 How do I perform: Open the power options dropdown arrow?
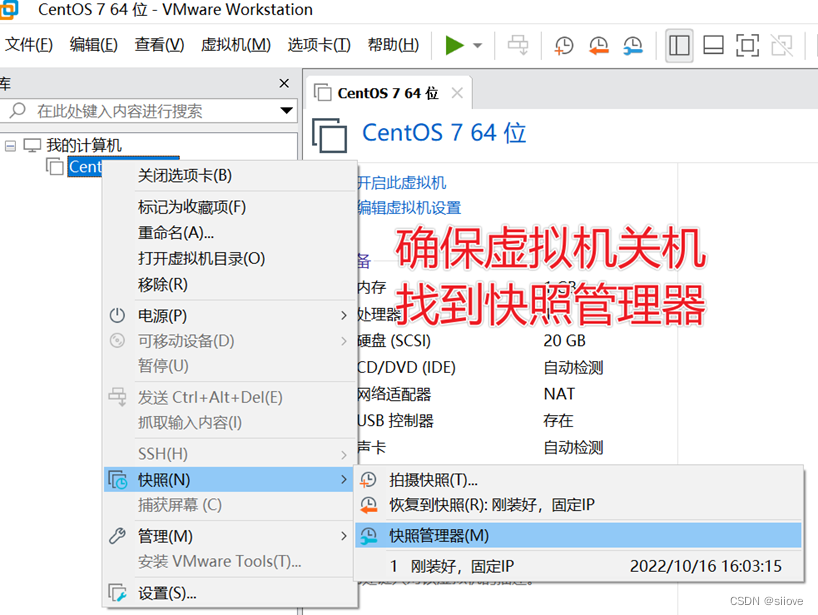point(477,45)
